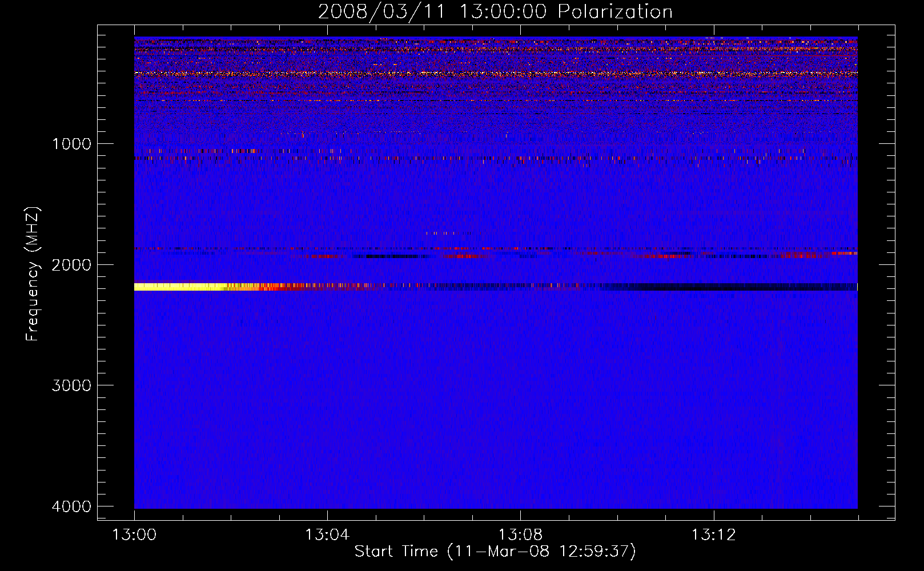The height and width of the screenshot is (571, 924).
Task: Click the 13:00 time tick label
Action: pos(134,535)
